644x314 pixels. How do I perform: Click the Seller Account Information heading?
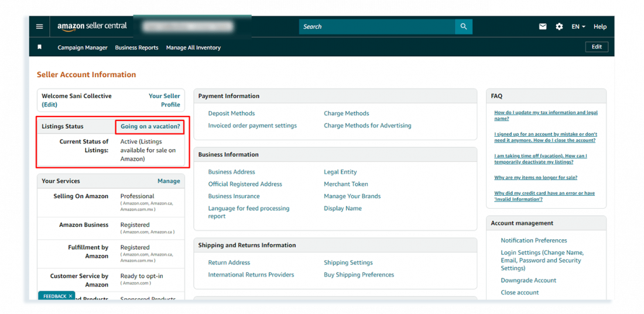point(86,75)
